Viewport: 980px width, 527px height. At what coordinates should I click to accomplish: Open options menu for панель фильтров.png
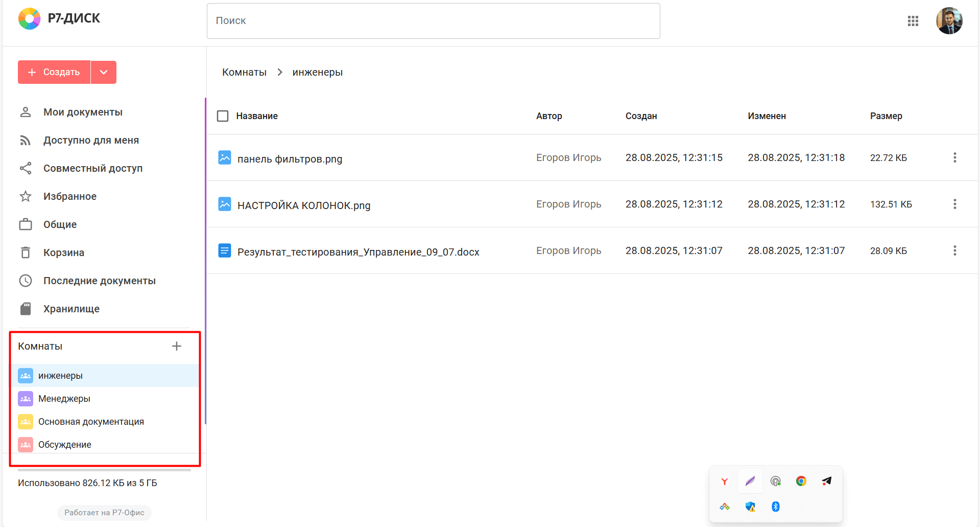coord(954,157)
